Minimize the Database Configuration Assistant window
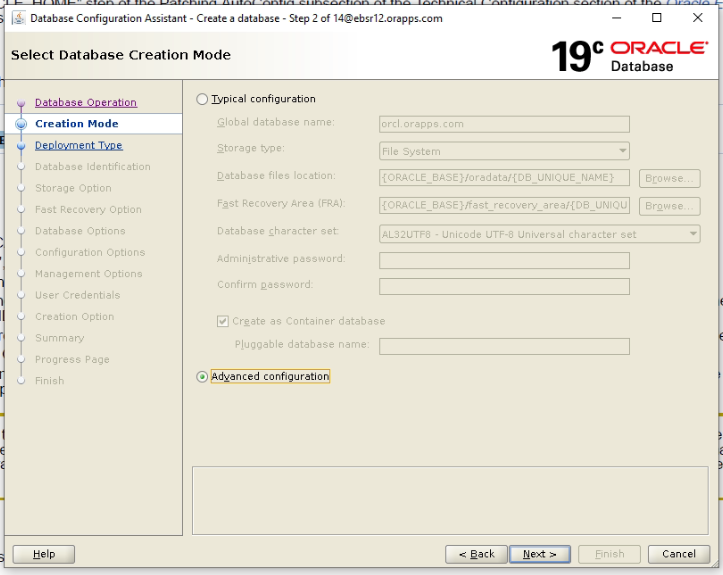The image size is (723, 575). pos(616,18)
